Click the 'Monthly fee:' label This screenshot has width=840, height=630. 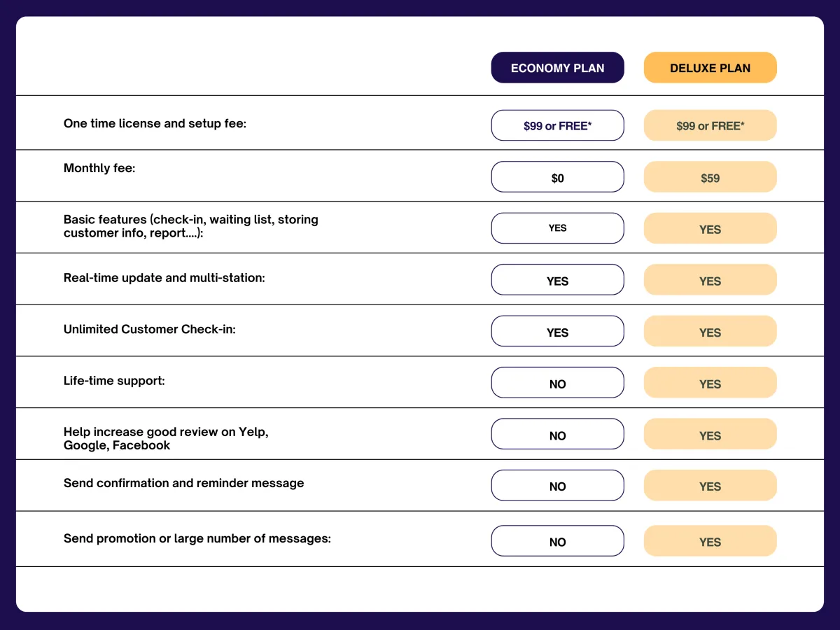99,168
